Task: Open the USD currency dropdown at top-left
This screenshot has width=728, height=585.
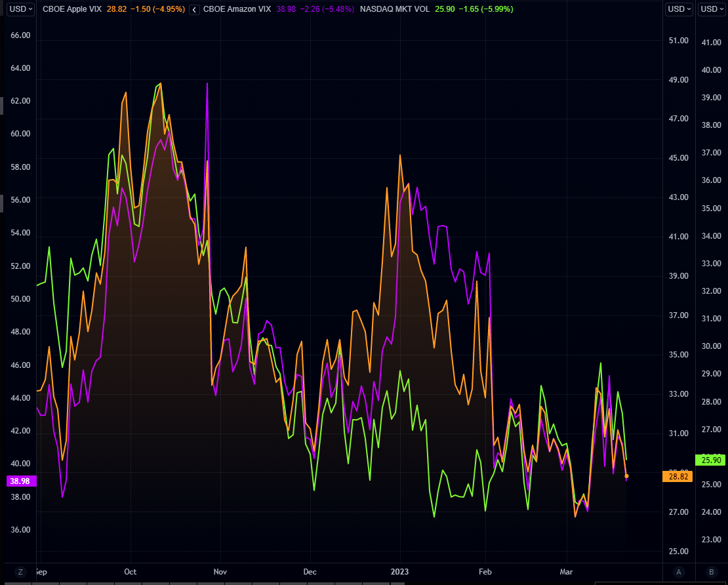Action: pyautogui.click(x=22, y=9)
